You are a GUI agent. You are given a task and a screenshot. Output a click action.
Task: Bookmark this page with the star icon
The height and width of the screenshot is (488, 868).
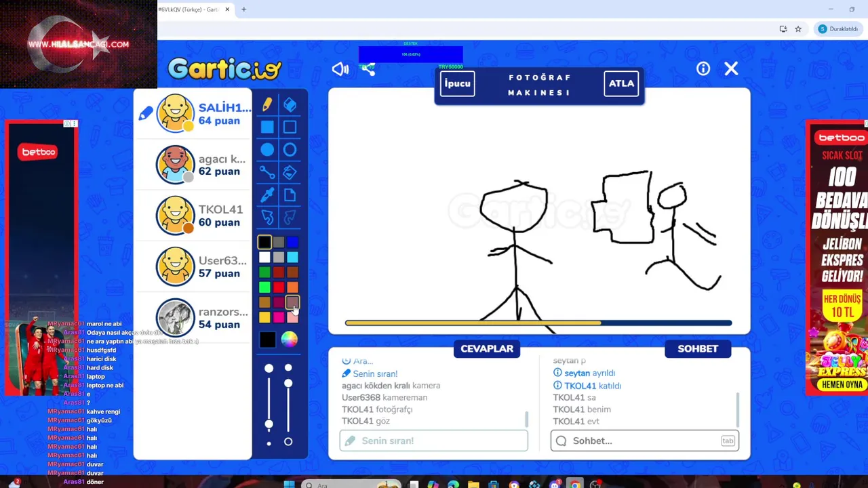(798, 29)
